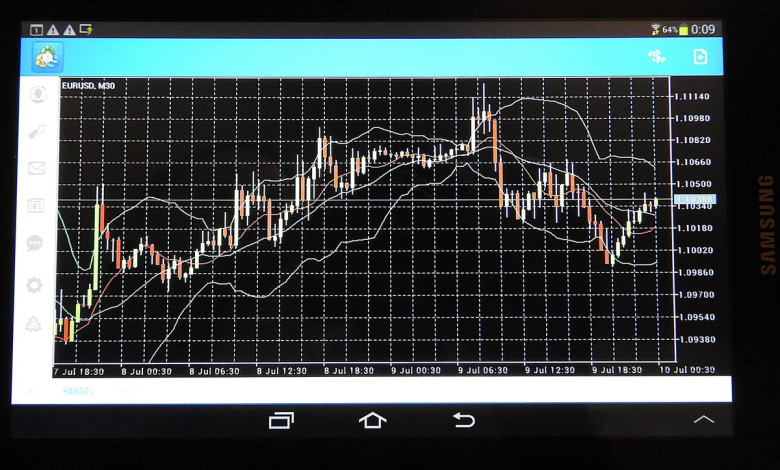Tap the 9 Jul 06:30 time axis marker
This screenshot has width=780, height=470.
point(482,370)
